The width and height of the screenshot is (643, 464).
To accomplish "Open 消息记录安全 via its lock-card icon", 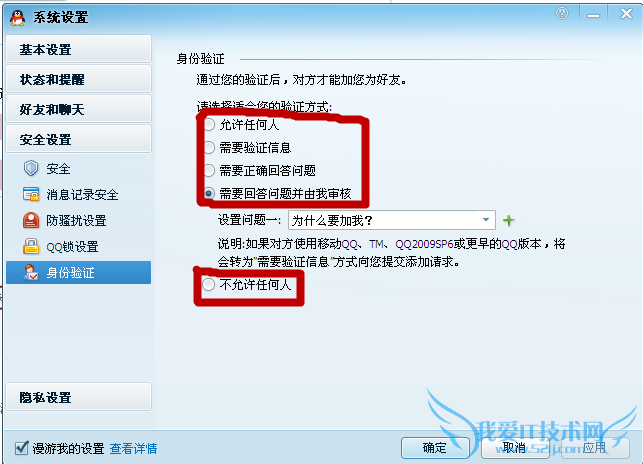I will click(x=31, y=194).
